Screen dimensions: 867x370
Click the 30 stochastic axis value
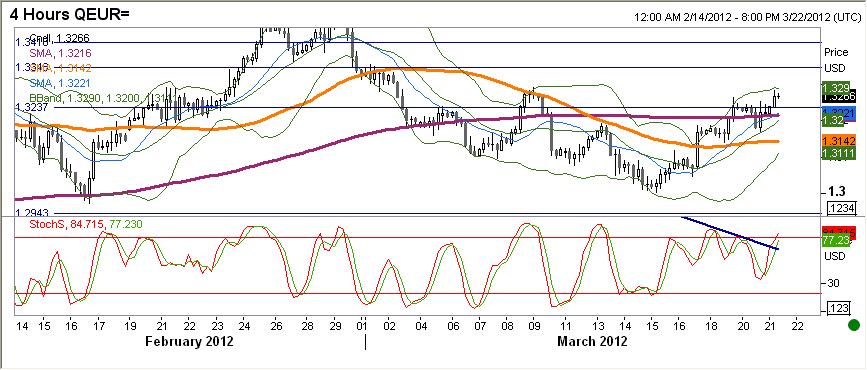point(833,283)
